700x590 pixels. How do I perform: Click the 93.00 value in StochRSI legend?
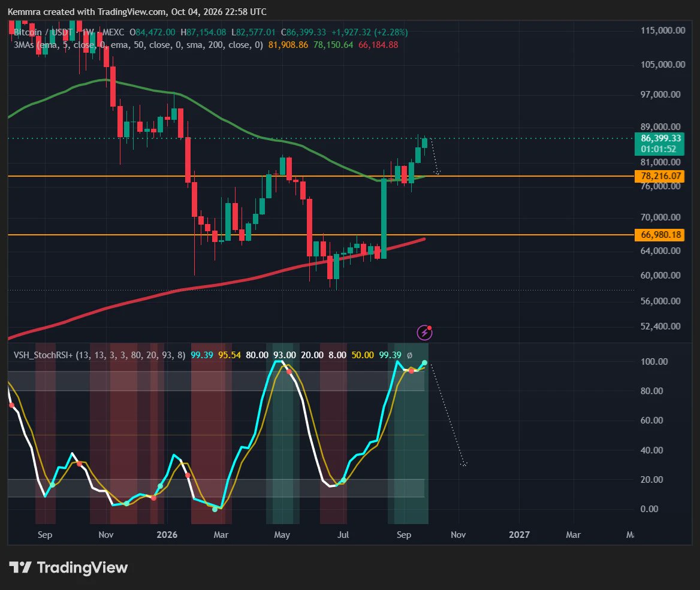point(284,355)
